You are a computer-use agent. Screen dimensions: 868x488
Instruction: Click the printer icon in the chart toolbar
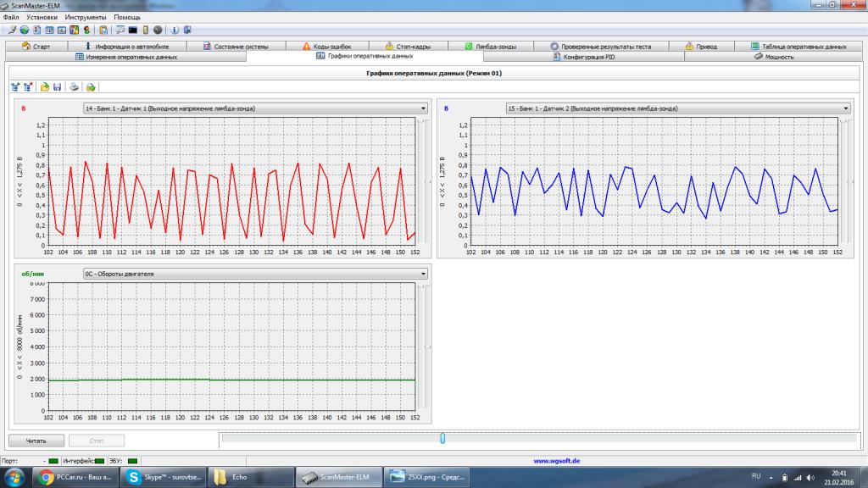point(74,87)
